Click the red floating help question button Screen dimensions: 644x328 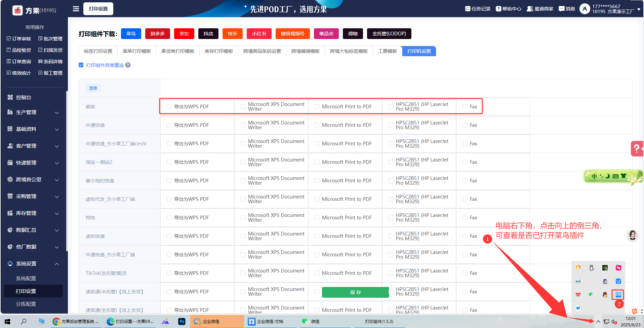[637, 148]
